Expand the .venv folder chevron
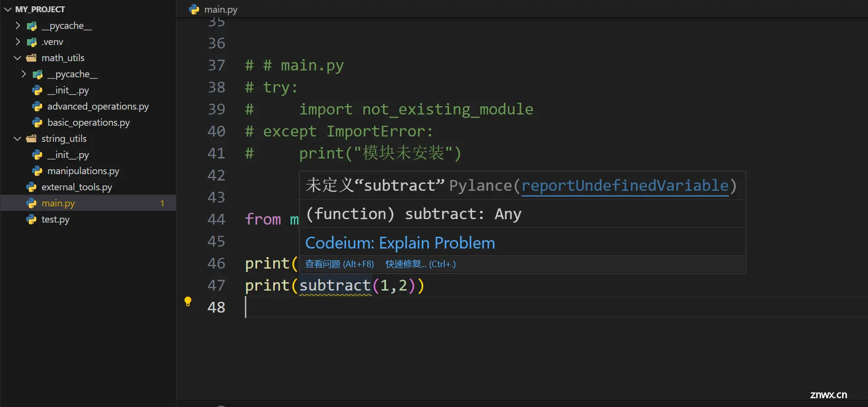Viewport: 868px width, 407px height. [x=18, y=42]
